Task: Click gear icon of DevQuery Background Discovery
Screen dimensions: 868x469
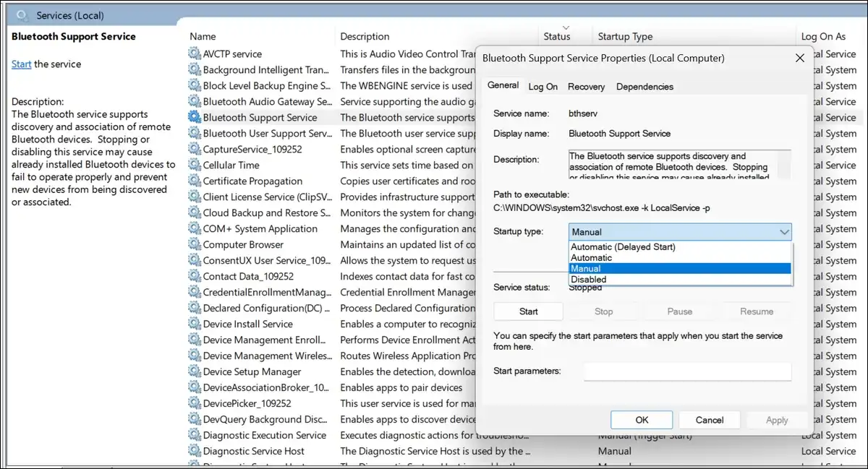Action: [195, 419]
